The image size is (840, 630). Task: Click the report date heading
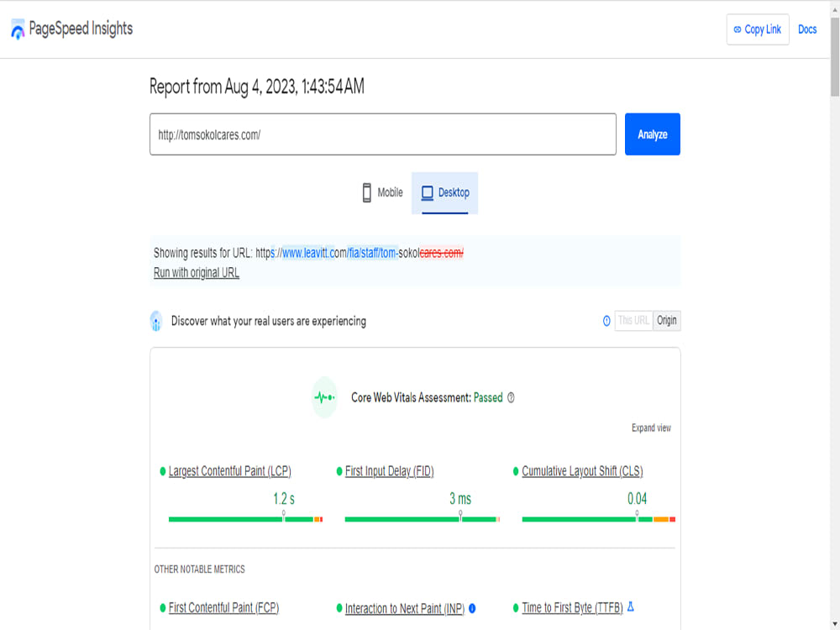tap(256, 87)
